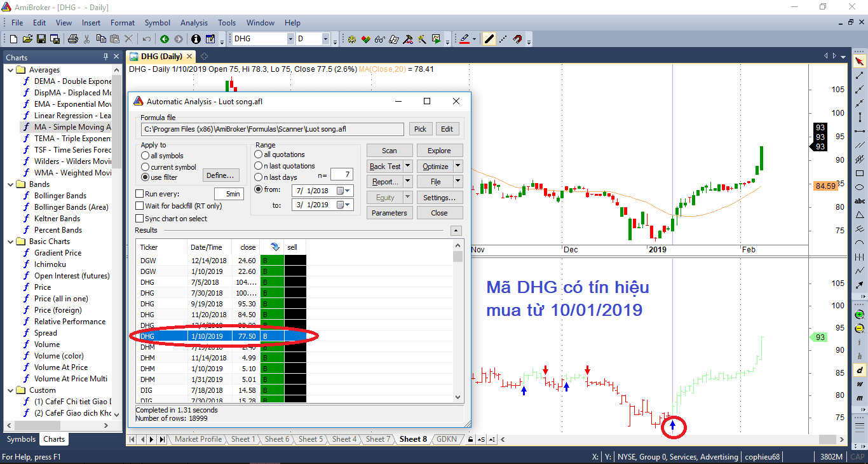868x464 pixels.
Task: Select 'all symbols' radio button
Action: pyautogui.click(x=146, y=156)
